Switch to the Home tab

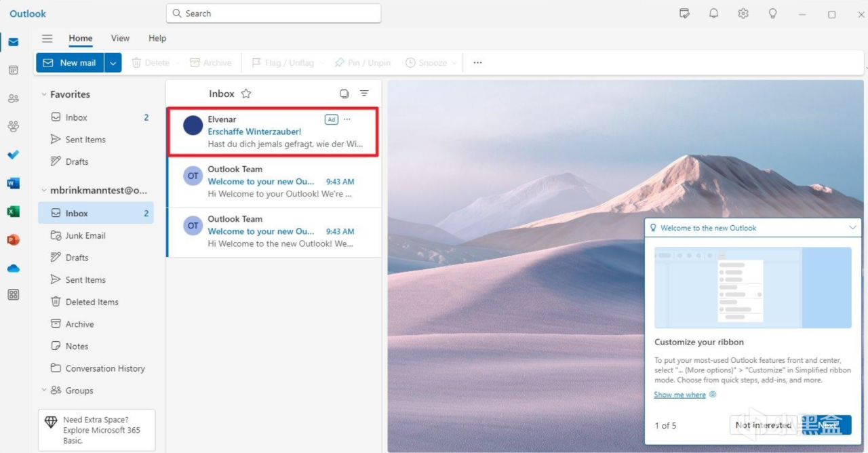(81, 39)
